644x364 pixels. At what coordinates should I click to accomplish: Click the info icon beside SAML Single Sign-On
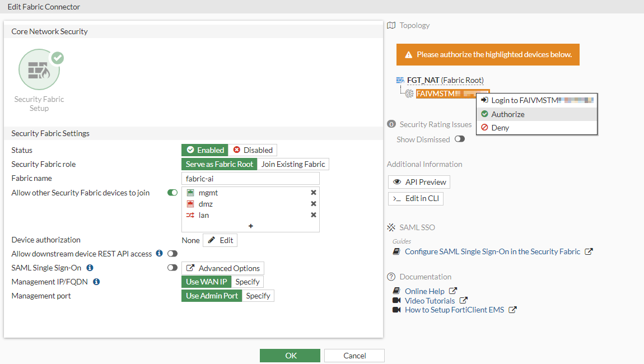pos(90,268)
